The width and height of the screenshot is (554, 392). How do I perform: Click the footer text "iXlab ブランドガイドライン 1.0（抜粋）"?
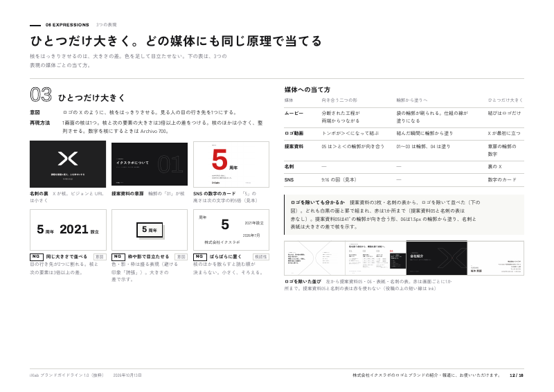(66, 375)
